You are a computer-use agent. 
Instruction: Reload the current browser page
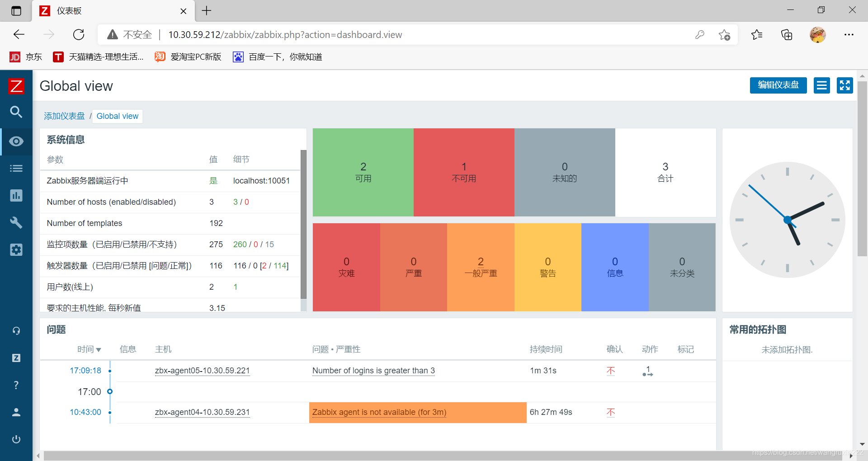pos(79,34)
